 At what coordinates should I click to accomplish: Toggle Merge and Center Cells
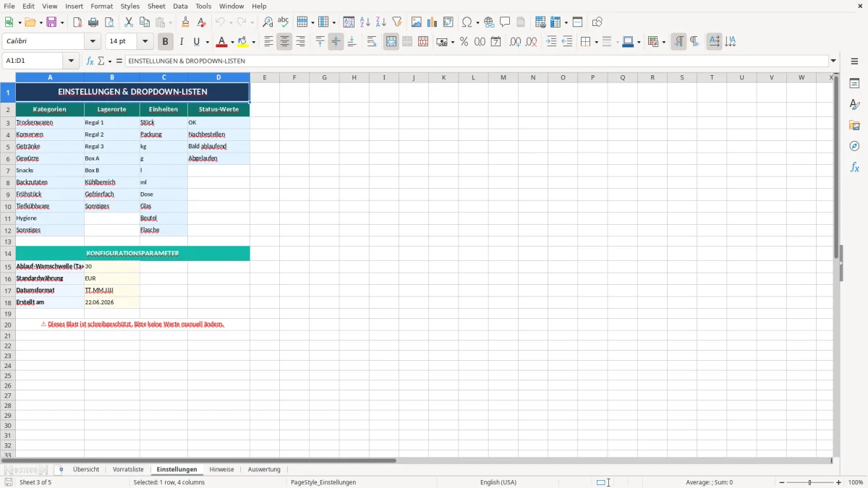point(391,42)
